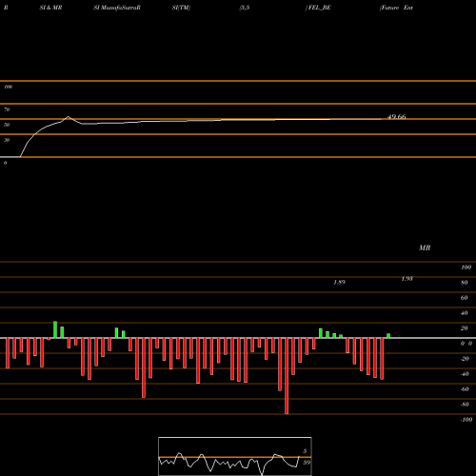476x476 pixels.
Task: Click the FEL_BE symbol in the header
Action: tap(319, 8)
